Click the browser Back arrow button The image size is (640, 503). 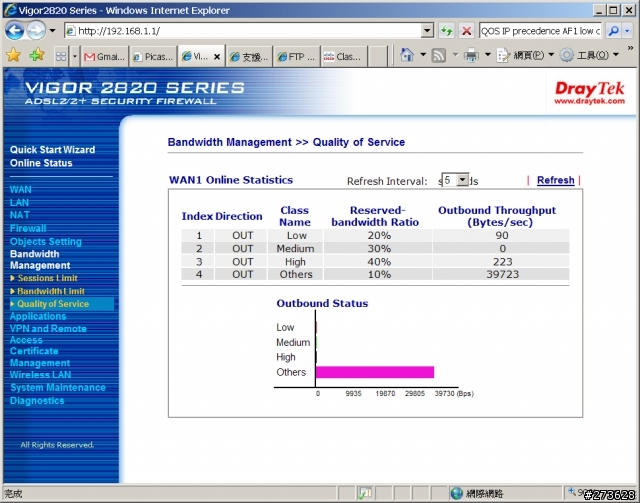pos(14,31)
